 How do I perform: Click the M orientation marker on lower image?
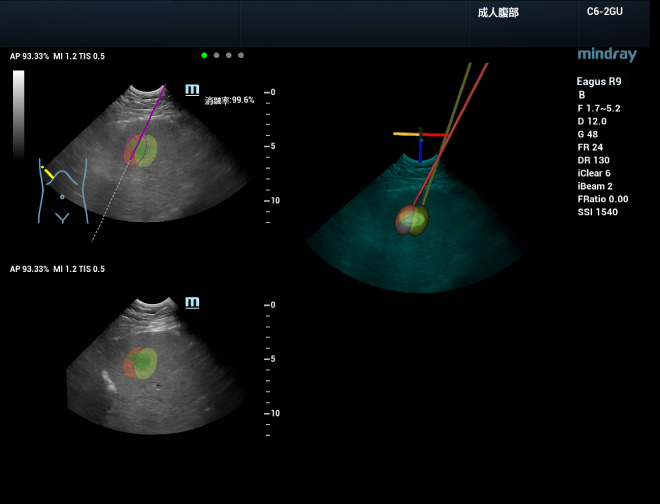192,301
